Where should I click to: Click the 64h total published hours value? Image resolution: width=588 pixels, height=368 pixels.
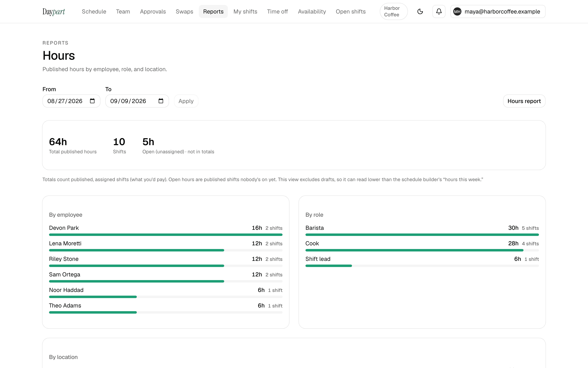58,142
